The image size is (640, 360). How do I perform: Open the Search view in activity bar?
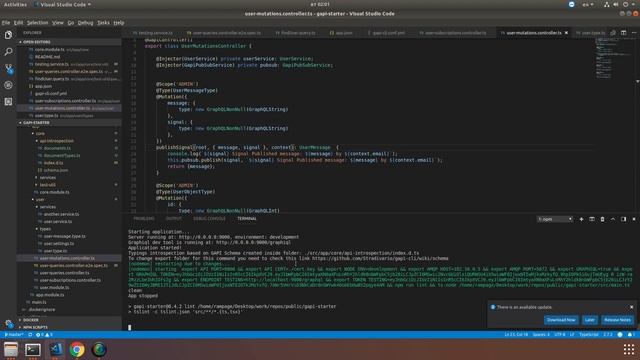(8, 52)
